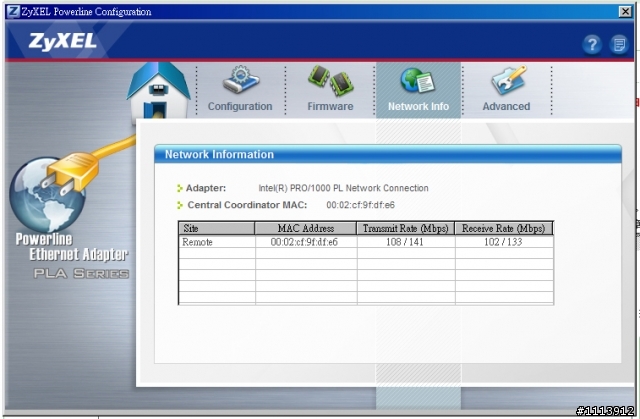This screenshot has width=640, height=419.
Task: Sort by Receive Rate (Mbps) header
Action: (x=504, y=228)
